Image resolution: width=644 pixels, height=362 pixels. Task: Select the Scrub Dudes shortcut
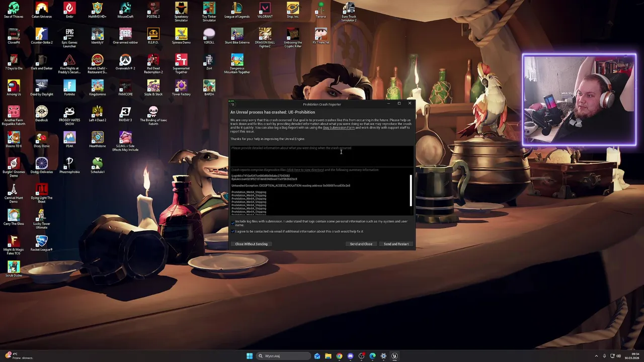click(14, 269)
